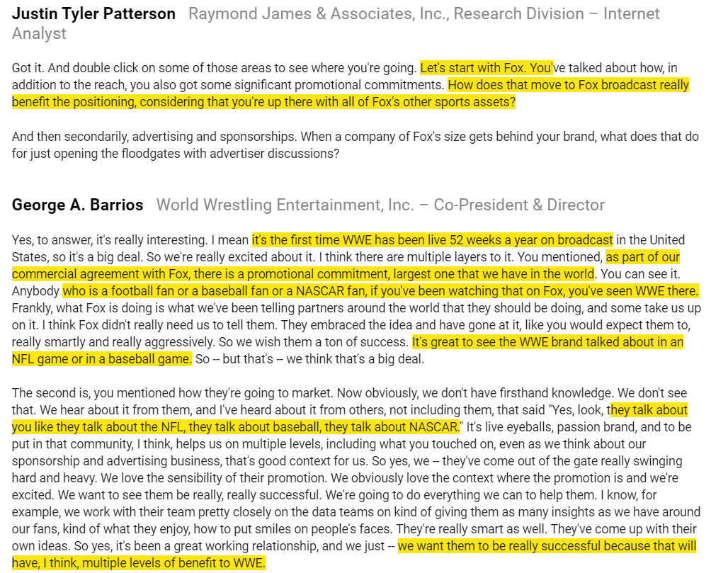Click highlighted phrase "Let's start with Fox"

[x=472, y=68]
